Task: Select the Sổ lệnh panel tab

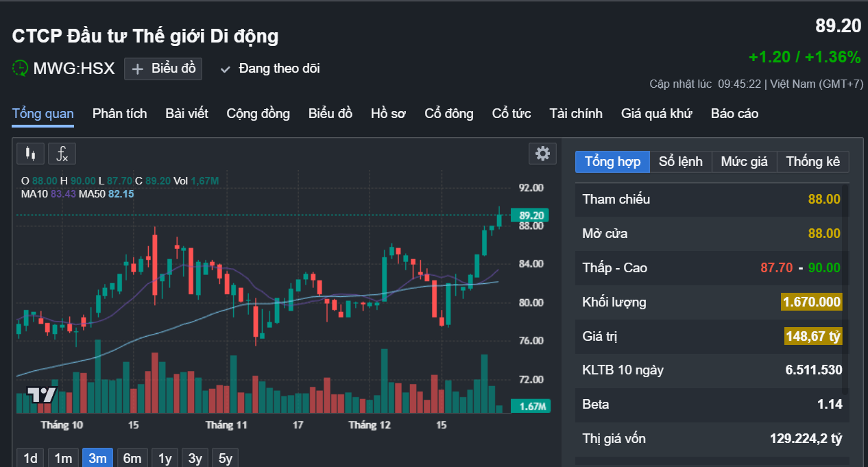Action: tap(680, 162)
